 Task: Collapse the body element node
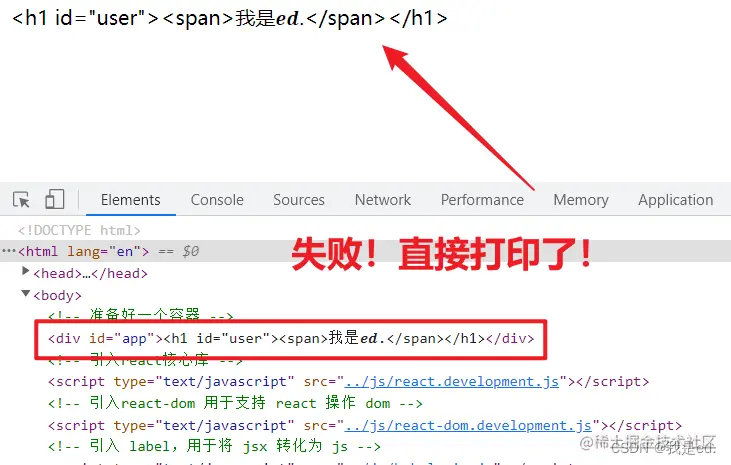26,293
